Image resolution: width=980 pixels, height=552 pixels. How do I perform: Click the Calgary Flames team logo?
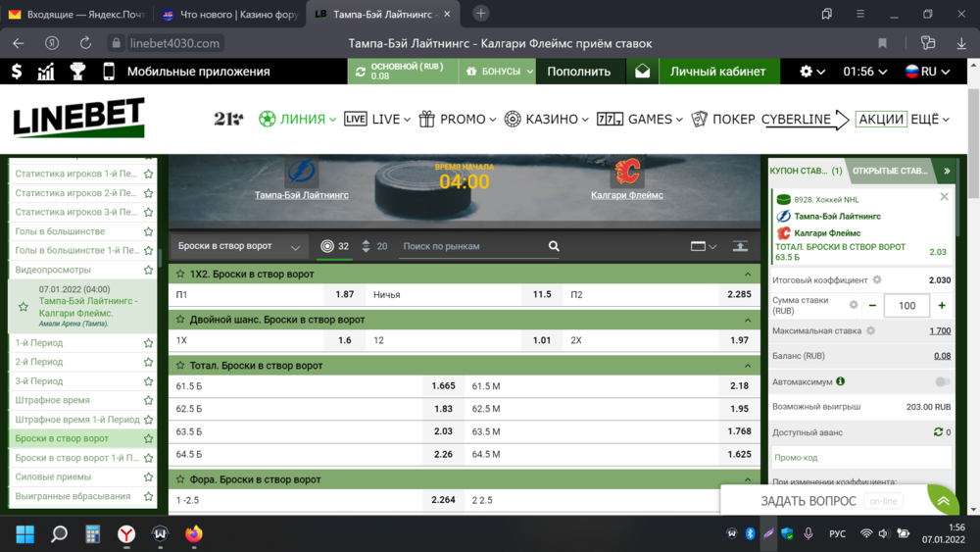[x=627, y=172]
